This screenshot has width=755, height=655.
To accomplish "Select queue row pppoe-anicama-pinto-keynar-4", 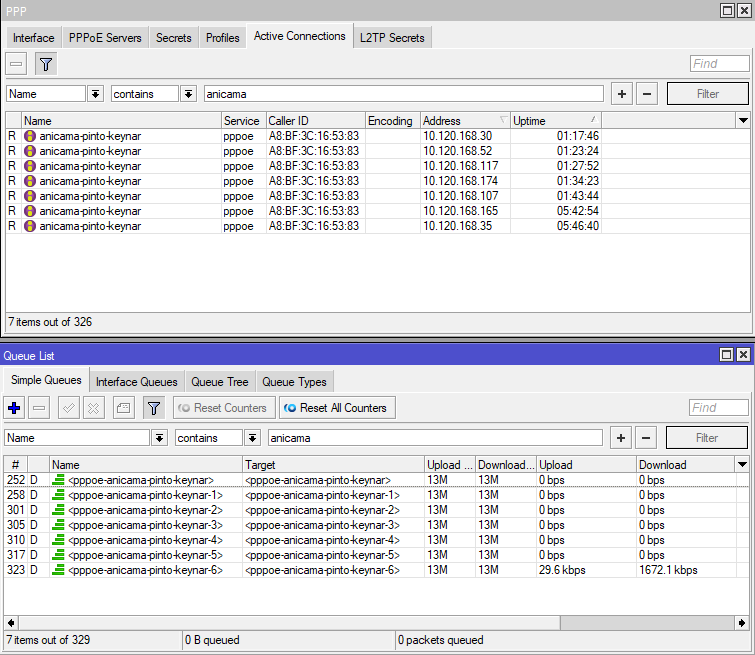I will (370, 539).
